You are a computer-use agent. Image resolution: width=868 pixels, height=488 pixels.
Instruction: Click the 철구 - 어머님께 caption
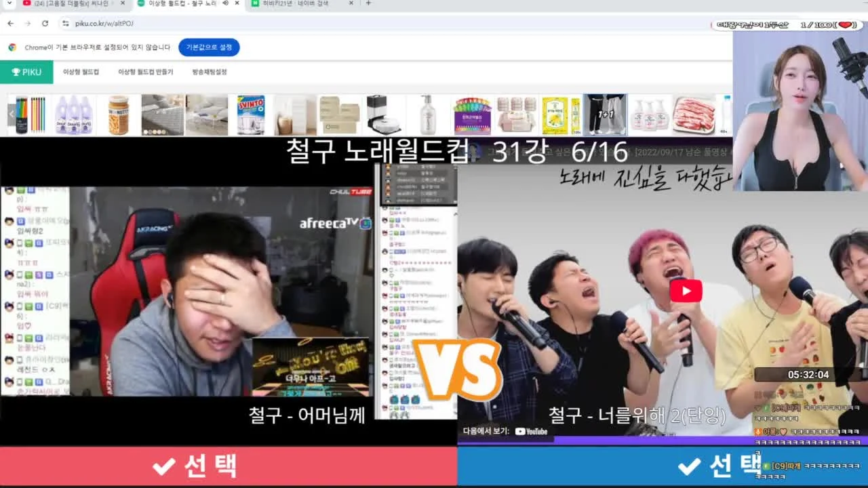point(307,415)
